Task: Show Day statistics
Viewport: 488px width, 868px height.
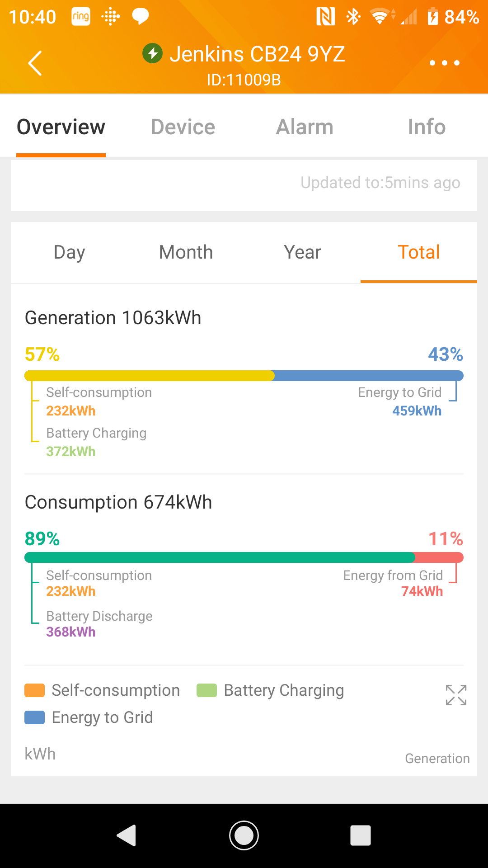Action: [x=69, y=252]
